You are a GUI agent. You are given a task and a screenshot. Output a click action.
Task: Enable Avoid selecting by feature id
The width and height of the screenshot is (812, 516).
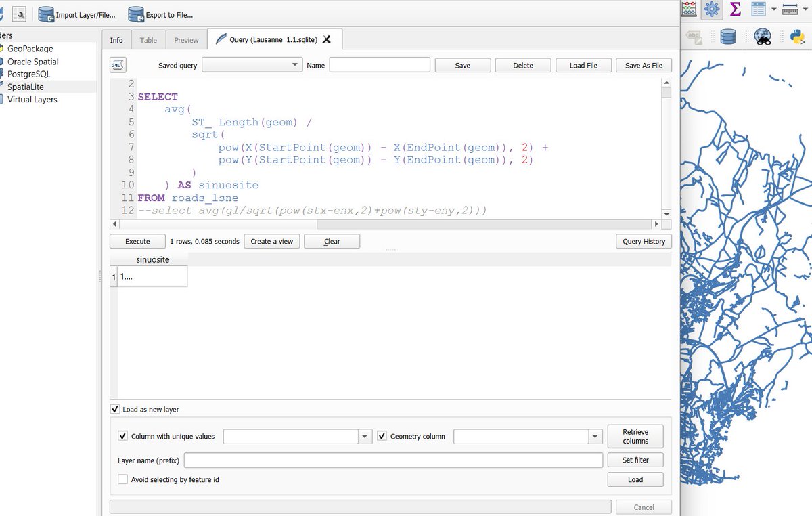pyautogui.click(x=122, y=479)
